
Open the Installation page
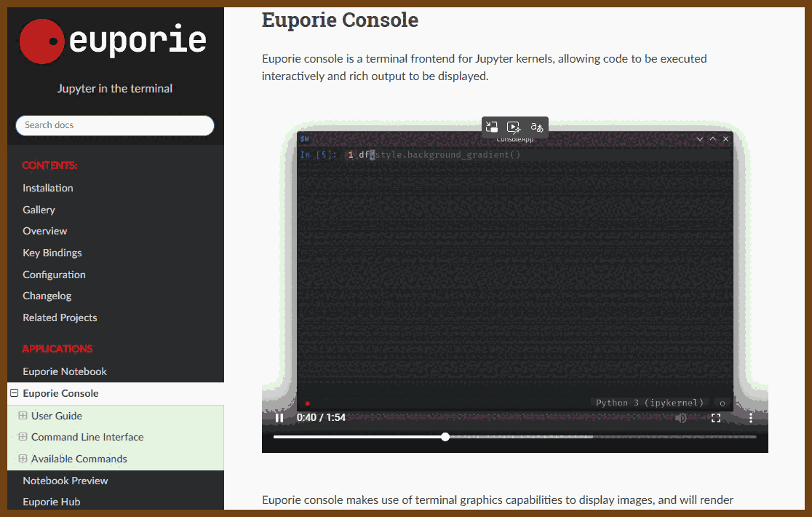48,188
